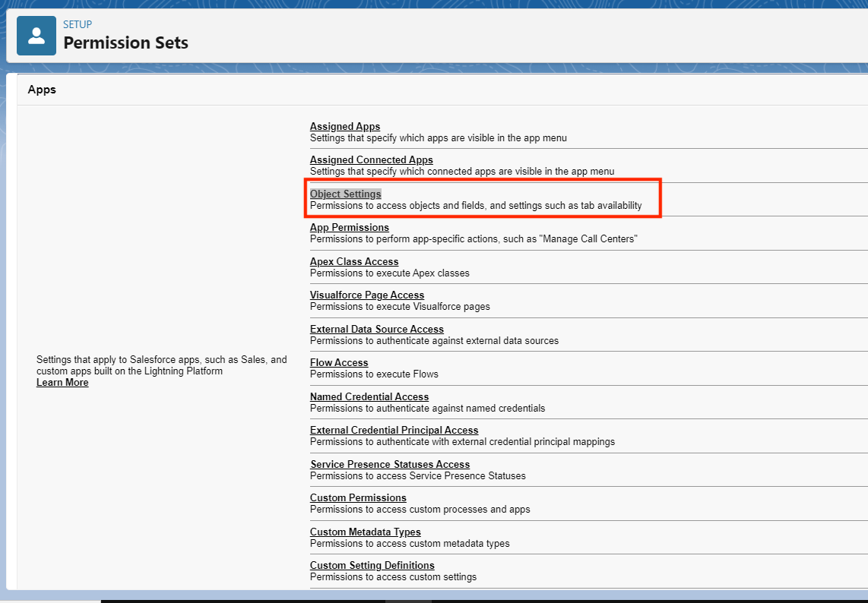This screenshot has width=868, height=603.
Task: Click 'Permissions to execute Flows' description
Action: tap(374, 374)
